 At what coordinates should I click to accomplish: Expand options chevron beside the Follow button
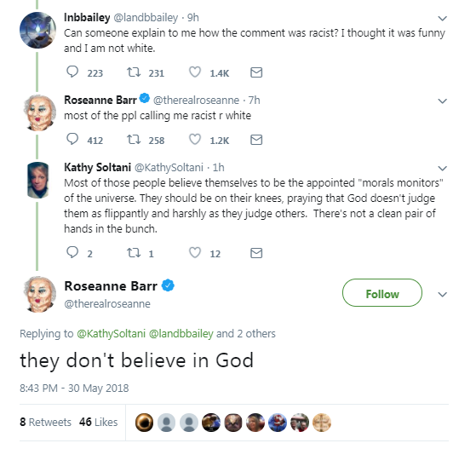coord(442,295)
